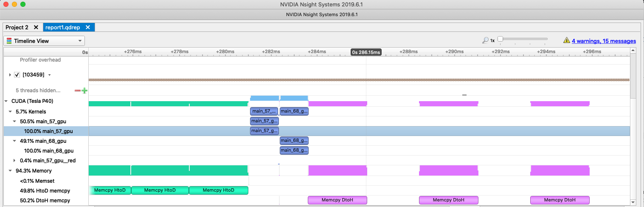
Task: Click the 5 threads hidden... label
Action: coord(38,91)
